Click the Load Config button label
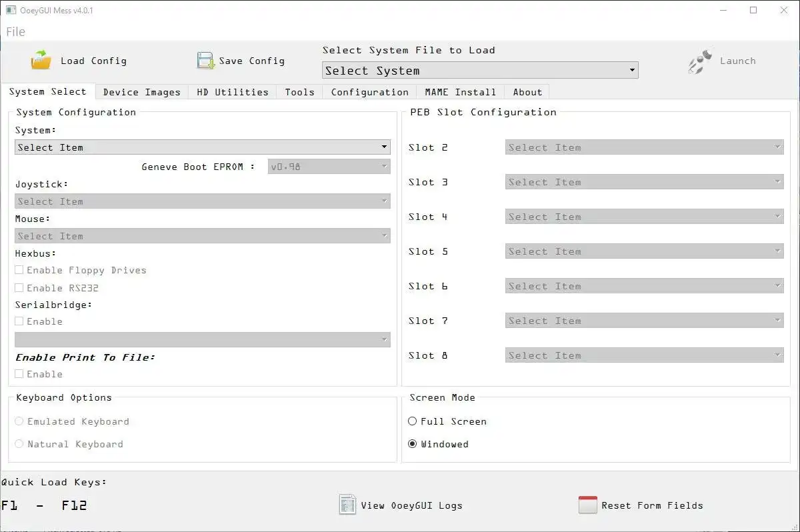800x532 pixels. (93, 61)
